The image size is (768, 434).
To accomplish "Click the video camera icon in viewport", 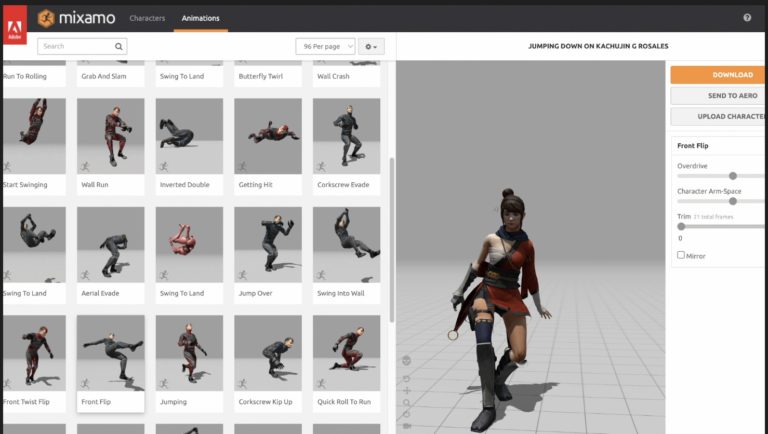I will 406,425.
